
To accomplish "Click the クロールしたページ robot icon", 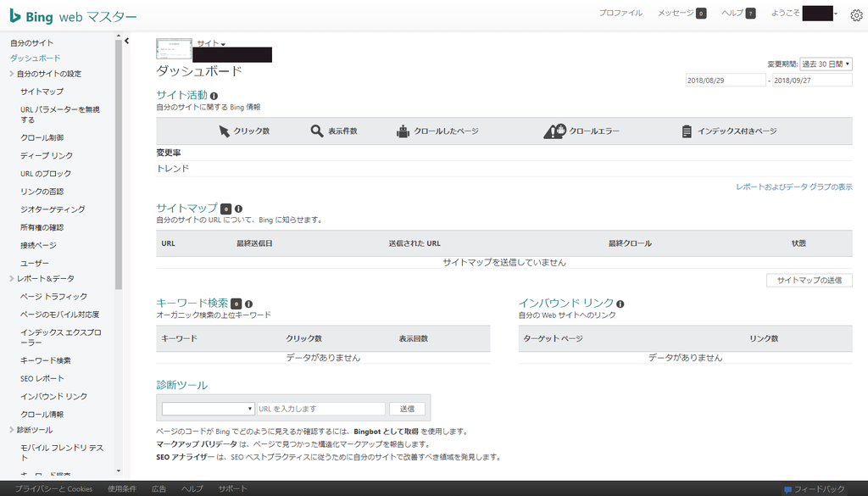I will pos(403,131).
